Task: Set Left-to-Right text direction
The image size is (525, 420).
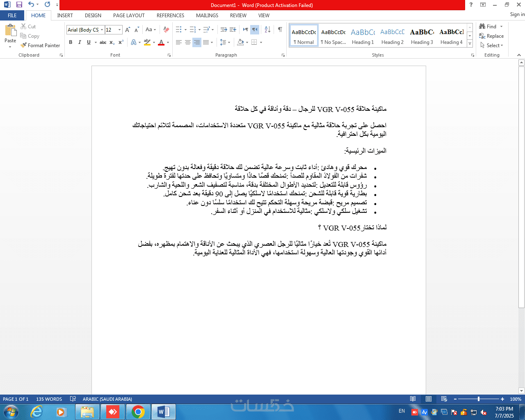Action: (x=245, y=30)
